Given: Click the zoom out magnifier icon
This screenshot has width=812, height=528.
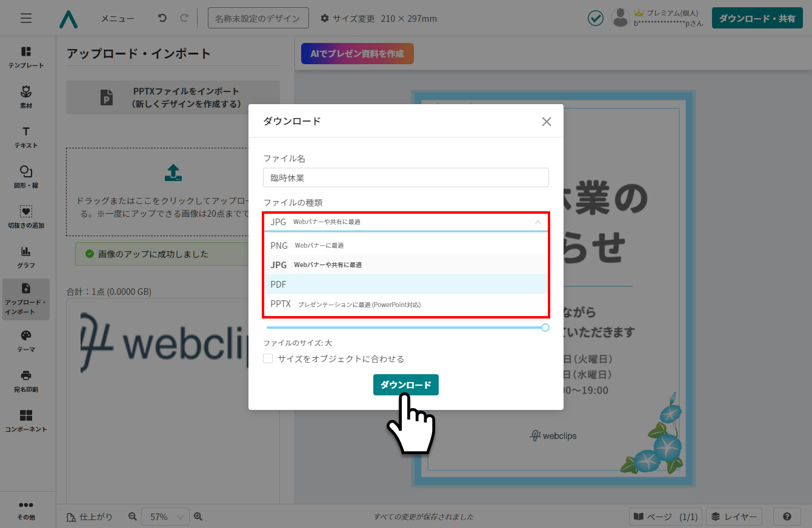Looking at the screenshot, I should coord(133,516).
